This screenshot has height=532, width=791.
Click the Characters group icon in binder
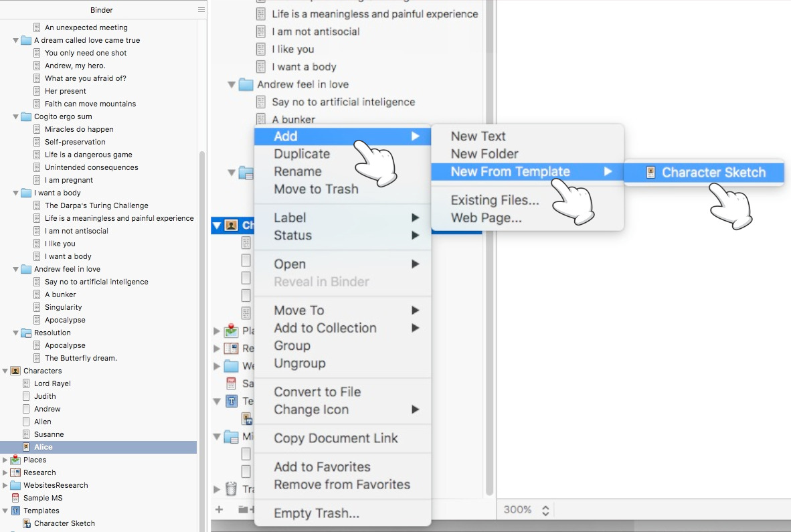[x=15, y=370]
